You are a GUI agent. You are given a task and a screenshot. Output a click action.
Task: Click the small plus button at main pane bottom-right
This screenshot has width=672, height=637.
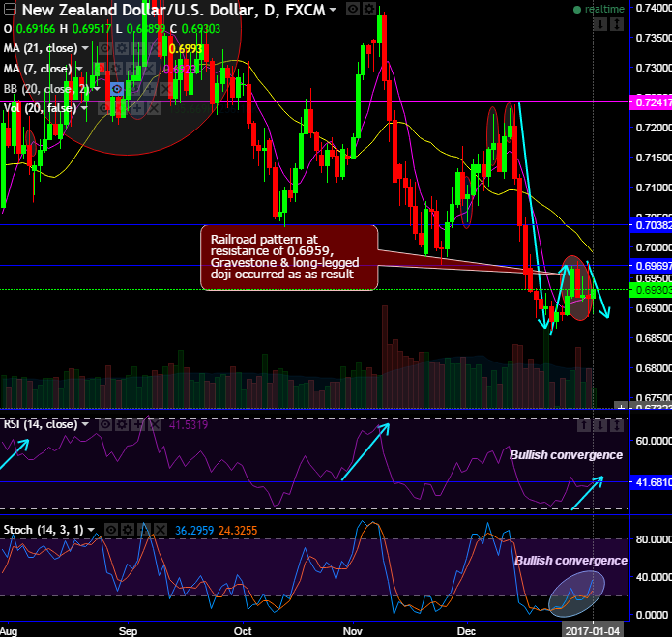(x=621, y=405)
